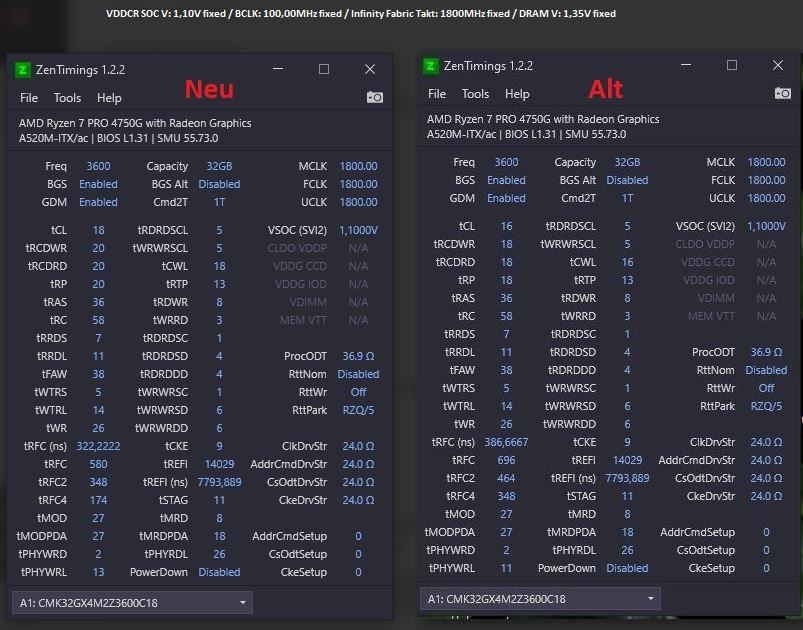Maximize the Neu ZenTimings window
Image resolution: width=803 pixels, height=630 pixels.
324,69
